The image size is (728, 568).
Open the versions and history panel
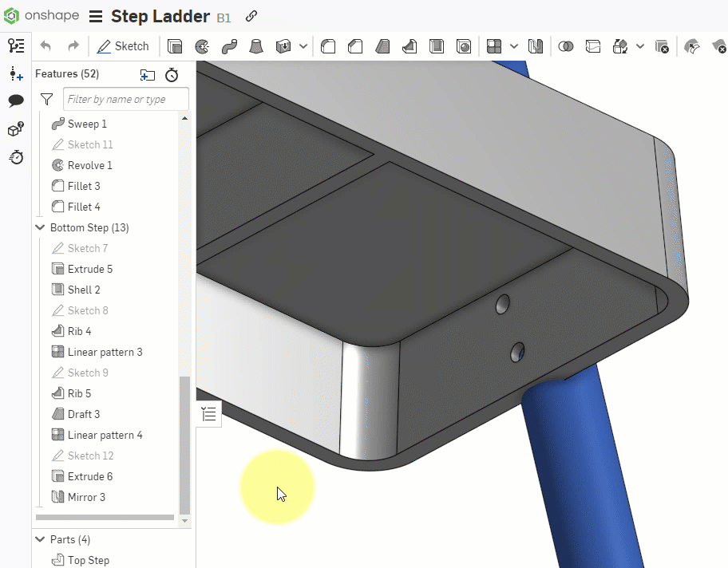click(16, 157)
